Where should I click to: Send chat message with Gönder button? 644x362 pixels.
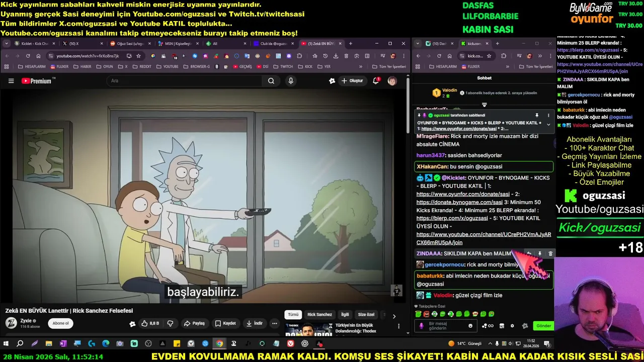pos(543,326)
